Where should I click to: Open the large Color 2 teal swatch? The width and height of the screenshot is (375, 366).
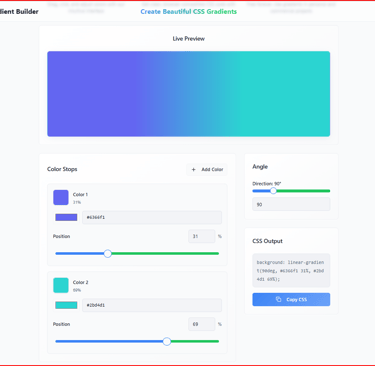[x=61, y=285]
